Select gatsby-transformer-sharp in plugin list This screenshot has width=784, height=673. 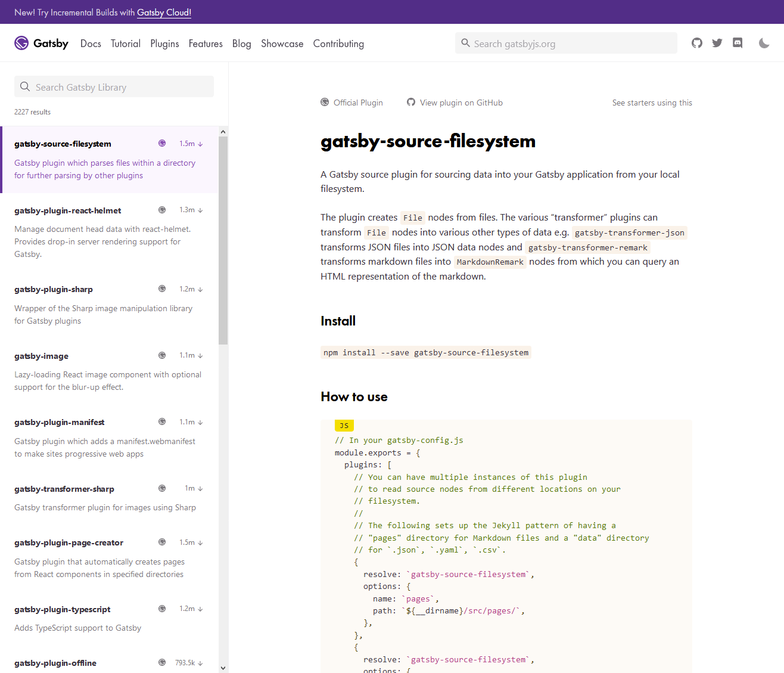point(64,489)
